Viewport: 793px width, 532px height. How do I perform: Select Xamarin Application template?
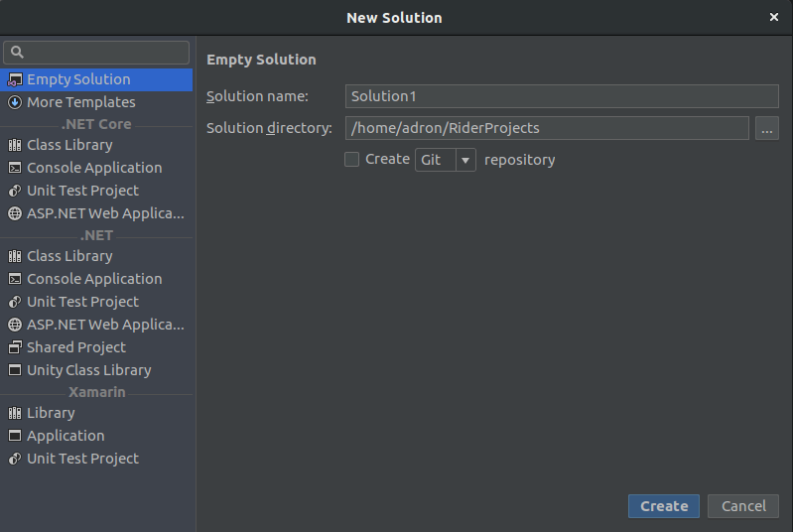pos(66,436)
